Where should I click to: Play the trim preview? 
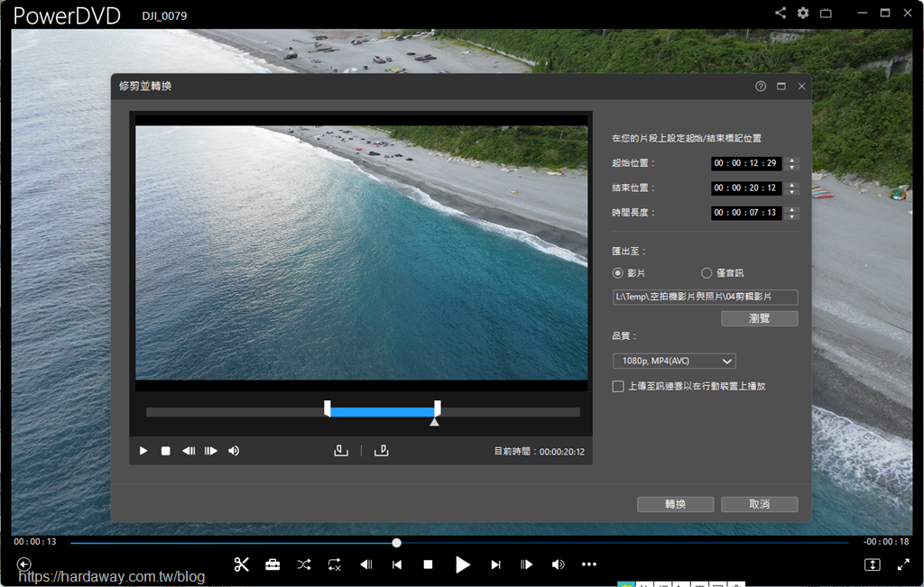[143, 451]
